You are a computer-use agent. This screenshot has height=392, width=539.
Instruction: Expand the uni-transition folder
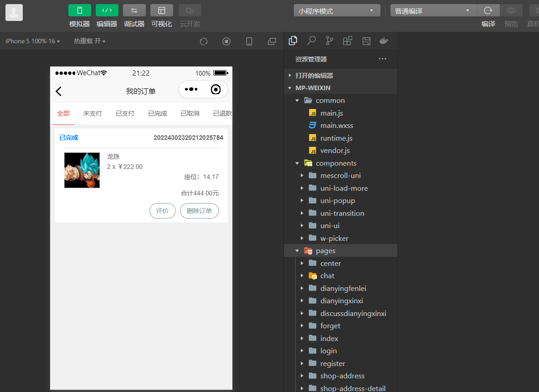pyautogui.click(x=341, y=214)
